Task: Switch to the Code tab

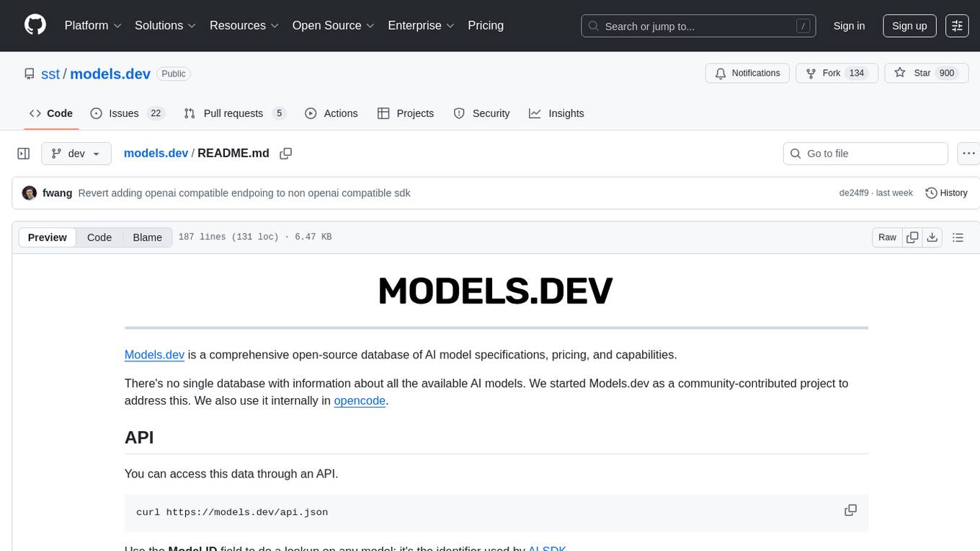Action: pyautogui.click(x=51, y=113)
